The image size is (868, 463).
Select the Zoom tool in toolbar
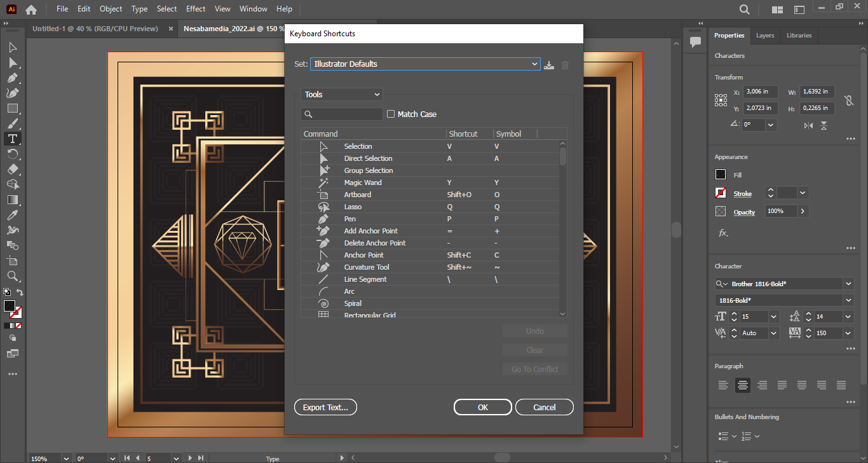pyautogui.click(x=13, y=276)
